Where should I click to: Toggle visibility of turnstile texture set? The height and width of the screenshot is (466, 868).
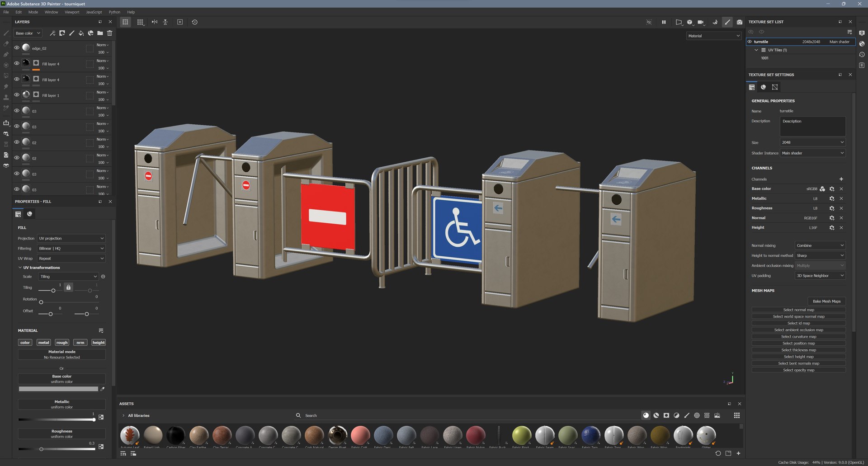750,42
